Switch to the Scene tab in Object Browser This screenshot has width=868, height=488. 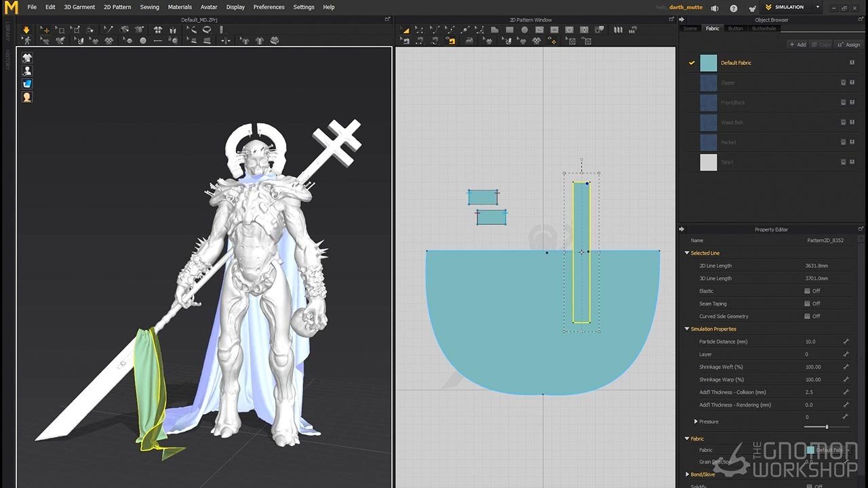click(x=690, y=28)
